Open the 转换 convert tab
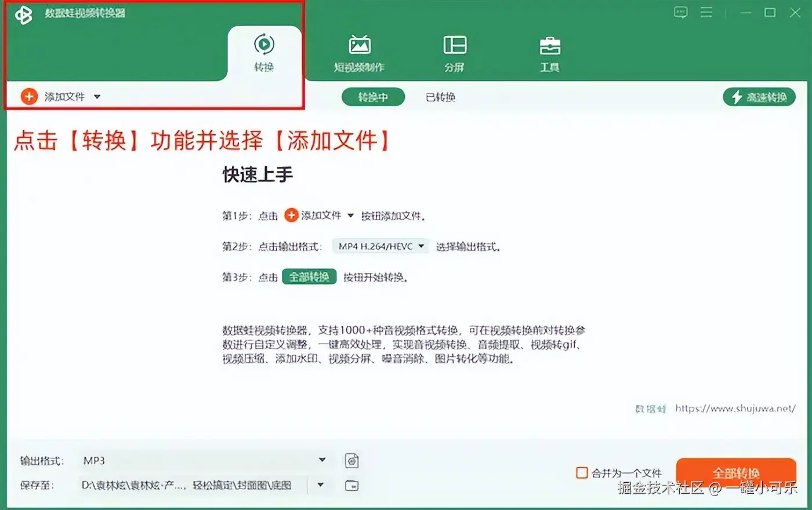The image size is (812, 510). click(x=264, y=53)
